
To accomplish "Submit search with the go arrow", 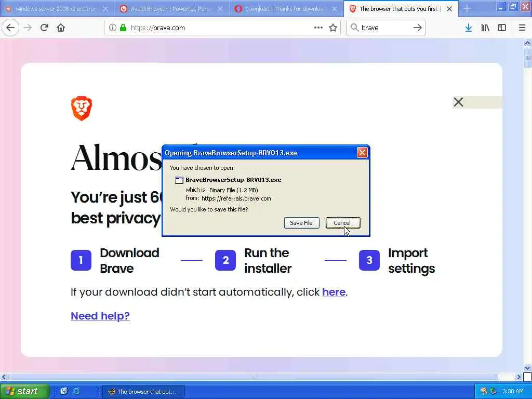I will [x=418, y=28].
